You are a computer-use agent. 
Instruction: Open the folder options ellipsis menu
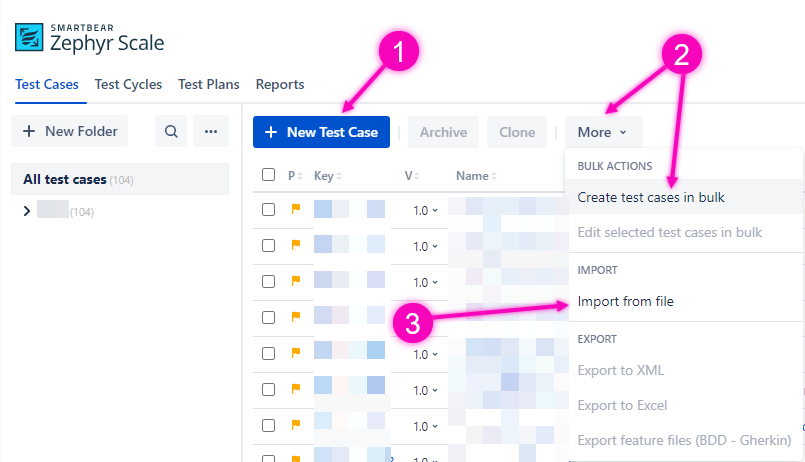pos(210,131)
